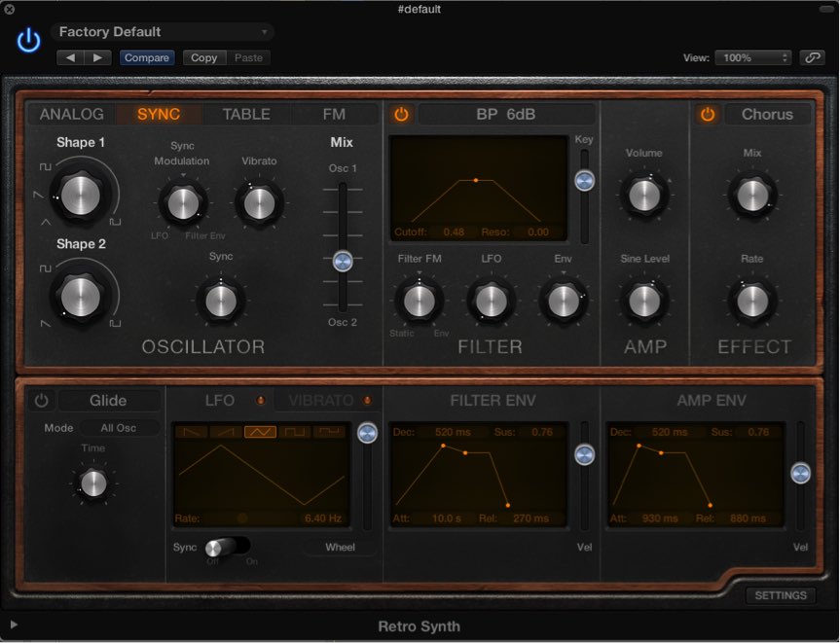
Task: Click the link icon beside View percentage
Action: 812,57
